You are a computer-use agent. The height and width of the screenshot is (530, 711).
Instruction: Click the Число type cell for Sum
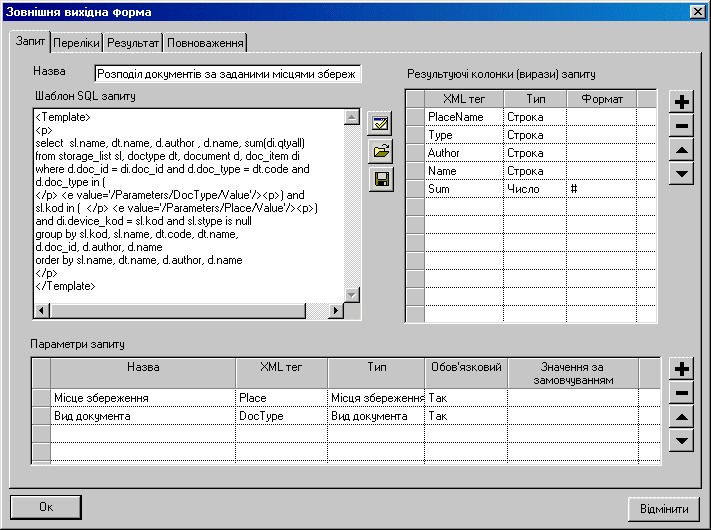pyautogui.click(x=535, y=189)
